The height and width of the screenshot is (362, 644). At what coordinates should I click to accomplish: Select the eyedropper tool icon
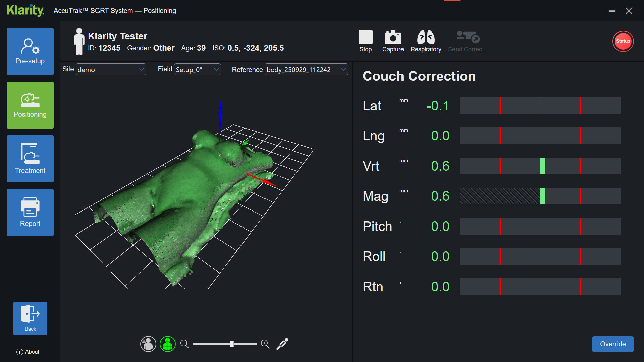click(282, 344)
